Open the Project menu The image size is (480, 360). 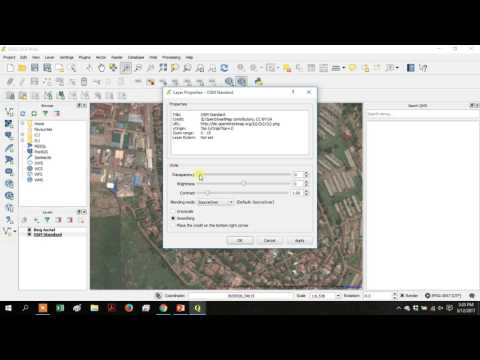[9, 57]
